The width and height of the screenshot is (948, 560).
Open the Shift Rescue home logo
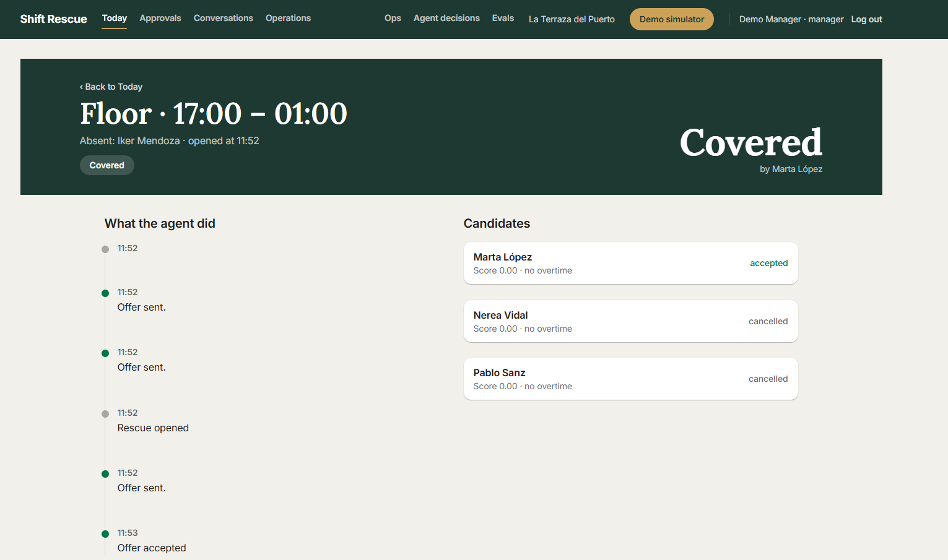[53, 19]
